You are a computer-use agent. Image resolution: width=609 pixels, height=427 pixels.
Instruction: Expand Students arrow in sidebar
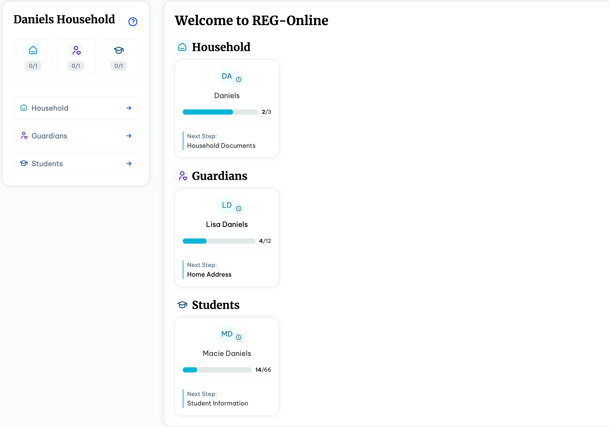tap(129, 164)
